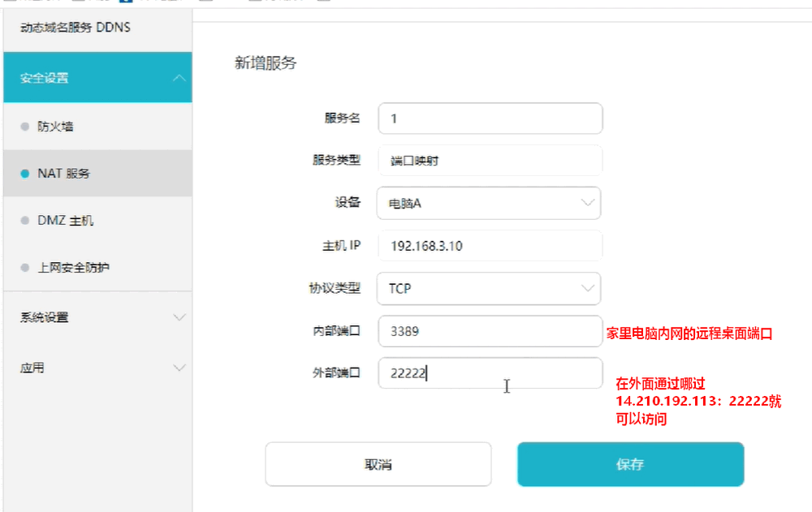The width and height of the screenshot is (812, 512).
Task: Open the 防火墙 settings page
Action: pos(57,127)
